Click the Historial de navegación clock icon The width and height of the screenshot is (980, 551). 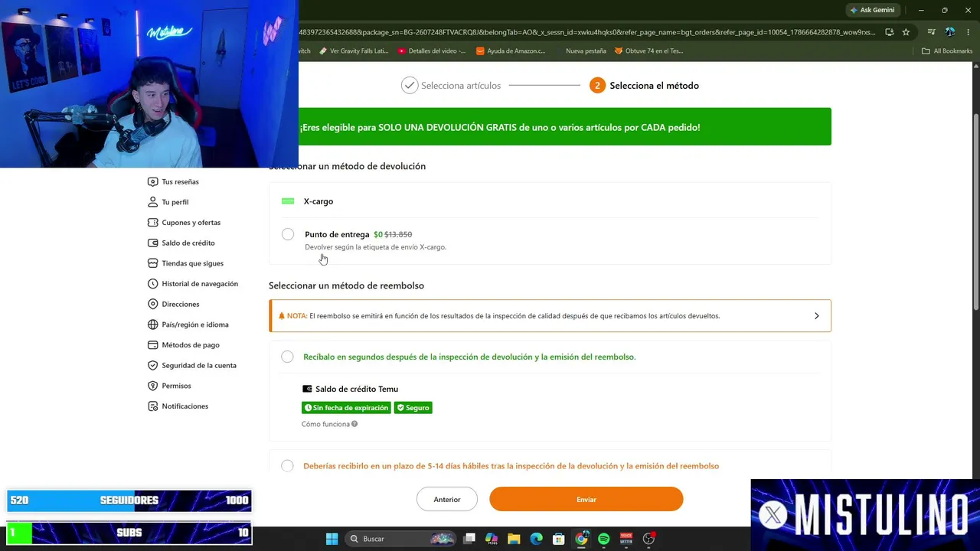pos(153,284)
